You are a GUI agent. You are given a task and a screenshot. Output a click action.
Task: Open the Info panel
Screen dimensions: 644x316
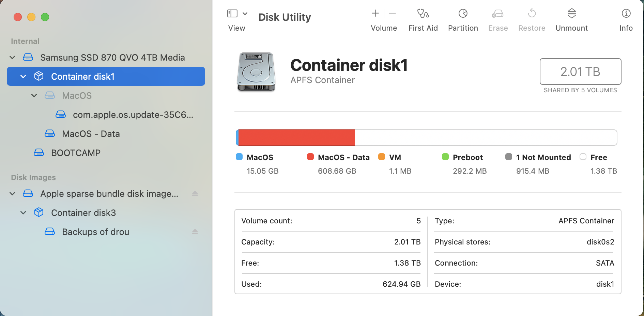tap(626, 14)
